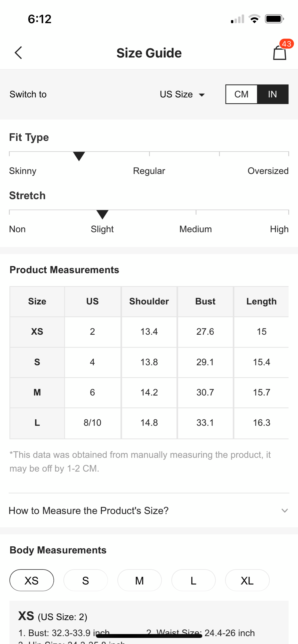Screen dimensions: 298x644
Task: Switch measurement units to CM
Action: tap(241, 94)
